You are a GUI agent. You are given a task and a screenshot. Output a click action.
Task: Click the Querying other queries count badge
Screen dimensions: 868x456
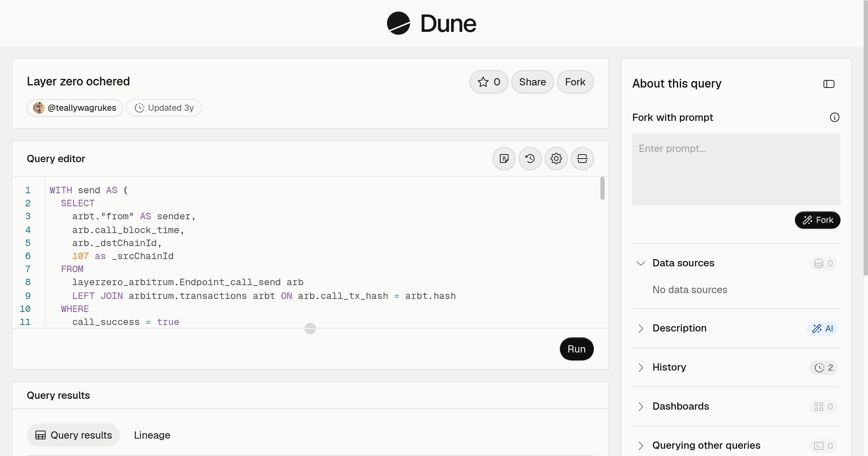click(823, 446)
